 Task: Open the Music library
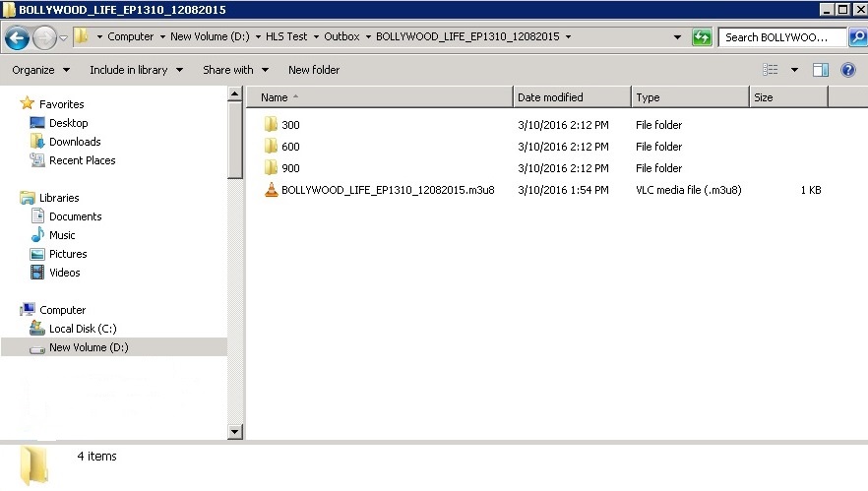[x=62, y=235]
